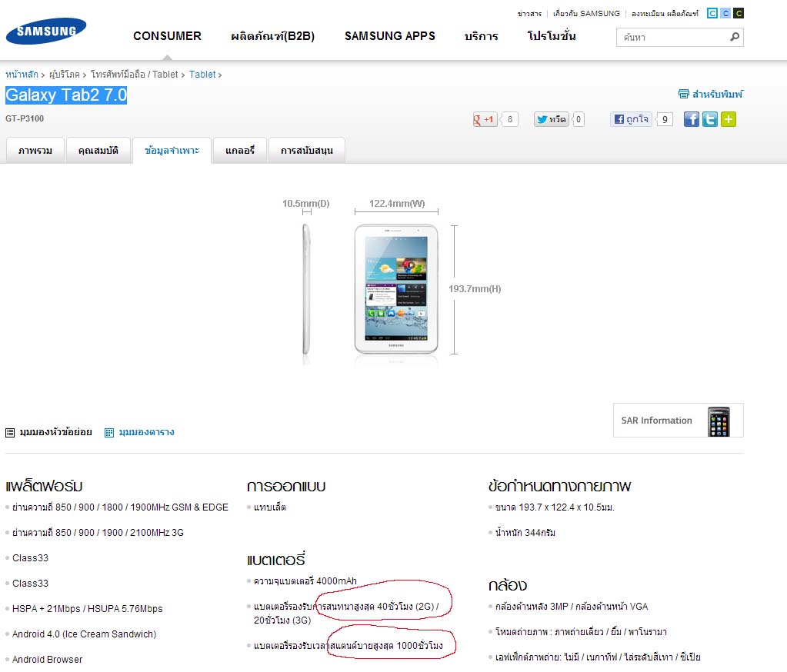Open the ผลิตภัณฑ์(B2B) menu
Image resolution: width=787 pixels, height=672 pixels.
click(x=272, y=36)
